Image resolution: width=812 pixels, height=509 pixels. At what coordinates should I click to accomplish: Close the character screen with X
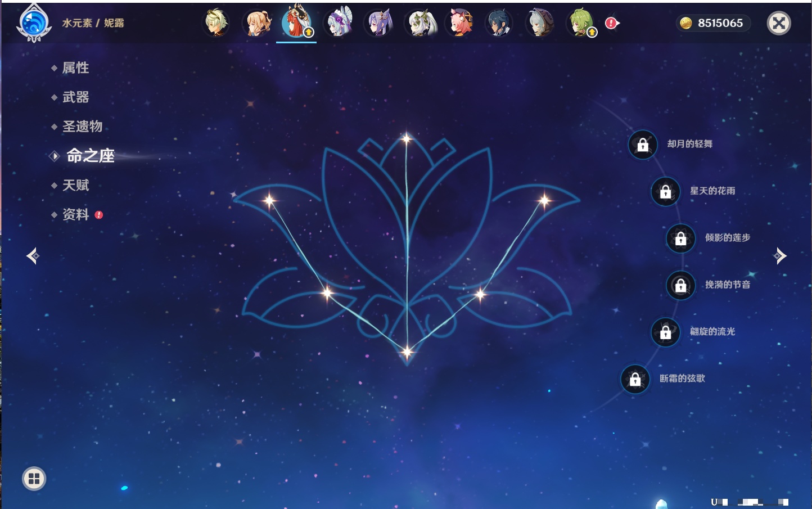[779, 23]
